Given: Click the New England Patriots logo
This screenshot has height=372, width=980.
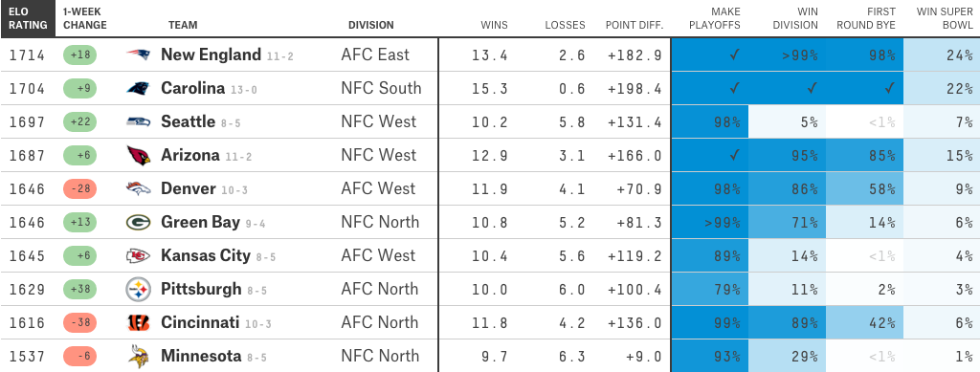Looking at the screenshot, I should (x=138, y=55).
